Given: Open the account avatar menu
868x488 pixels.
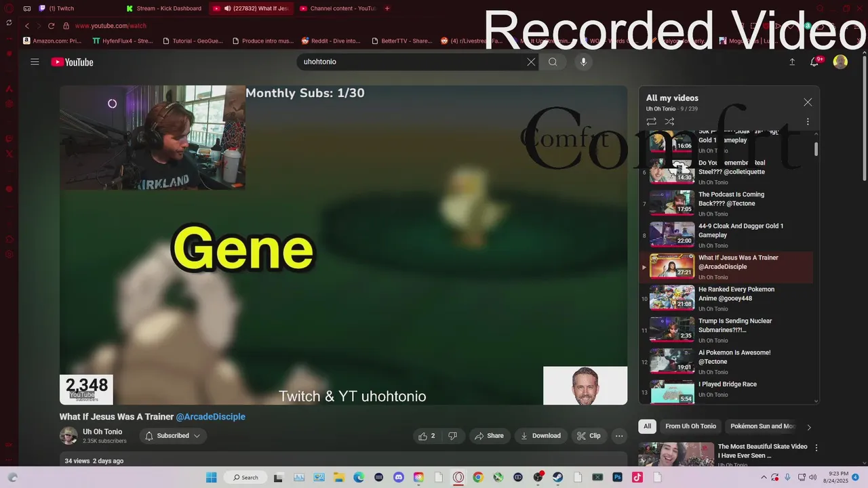Looking at the screenshot, I should [x=840, y=62].
